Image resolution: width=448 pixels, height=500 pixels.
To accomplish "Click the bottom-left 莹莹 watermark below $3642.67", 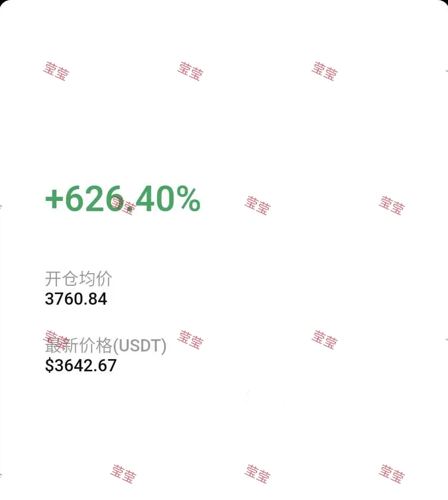I will (x=124, y=474).
